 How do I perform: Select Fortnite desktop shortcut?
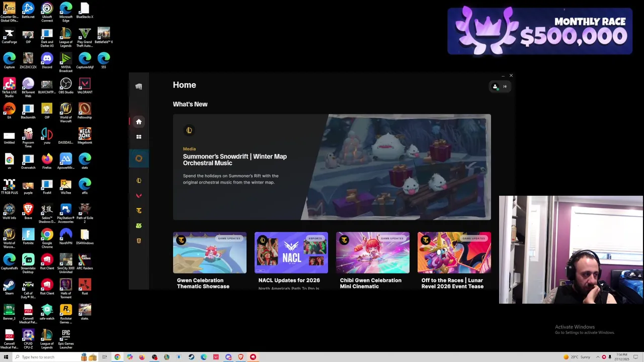tap(28, 237)
